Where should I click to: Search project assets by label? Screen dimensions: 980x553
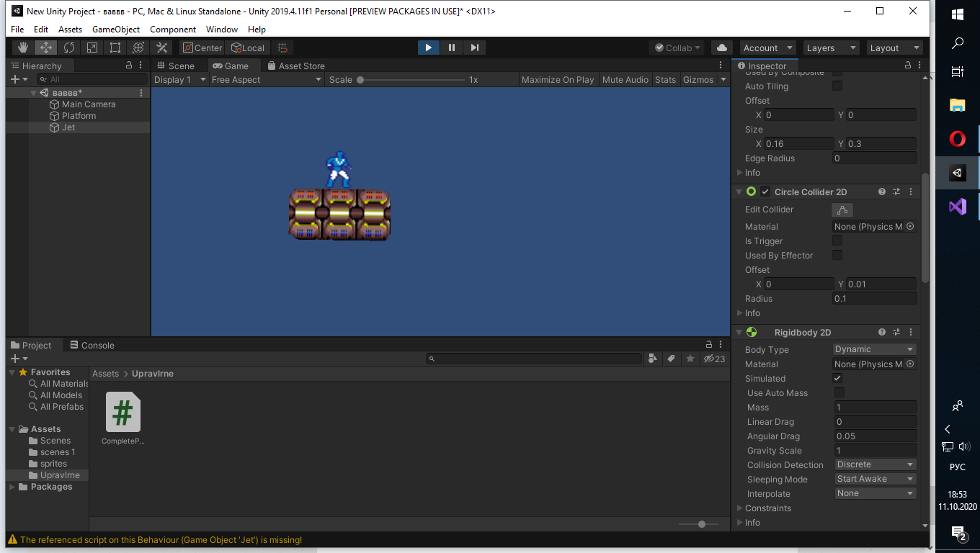click(672, 358)
